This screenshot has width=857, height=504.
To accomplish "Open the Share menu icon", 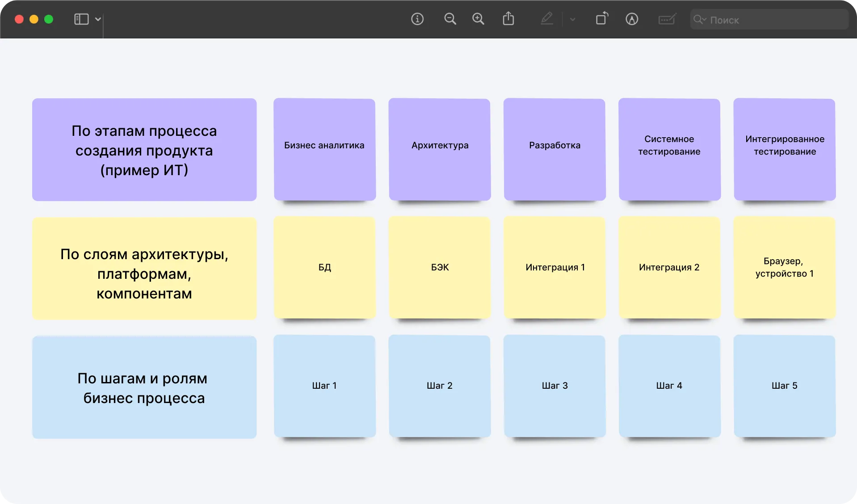I will coord(508,19).
